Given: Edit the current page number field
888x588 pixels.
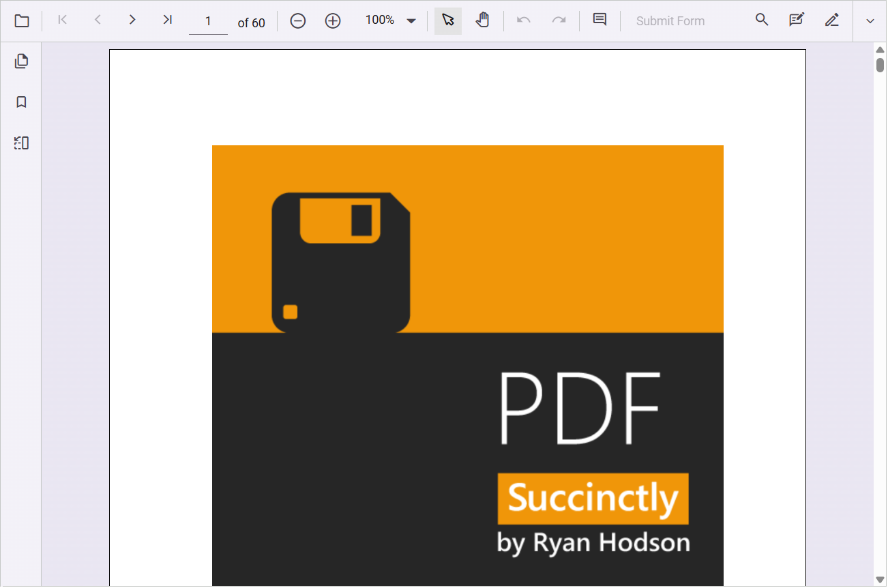Looking at the screenshot, I should 208,20.
